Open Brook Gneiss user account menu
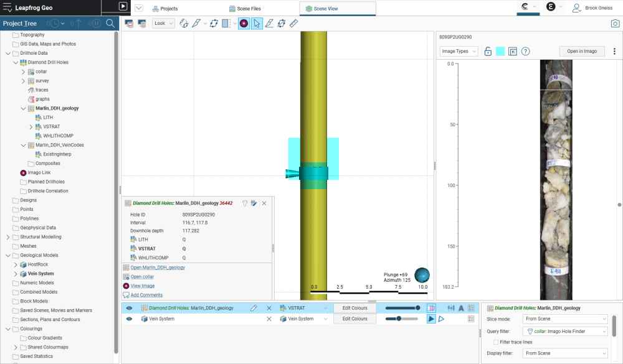This screenshot has height=364, width=623. click(x=592, y=8)
